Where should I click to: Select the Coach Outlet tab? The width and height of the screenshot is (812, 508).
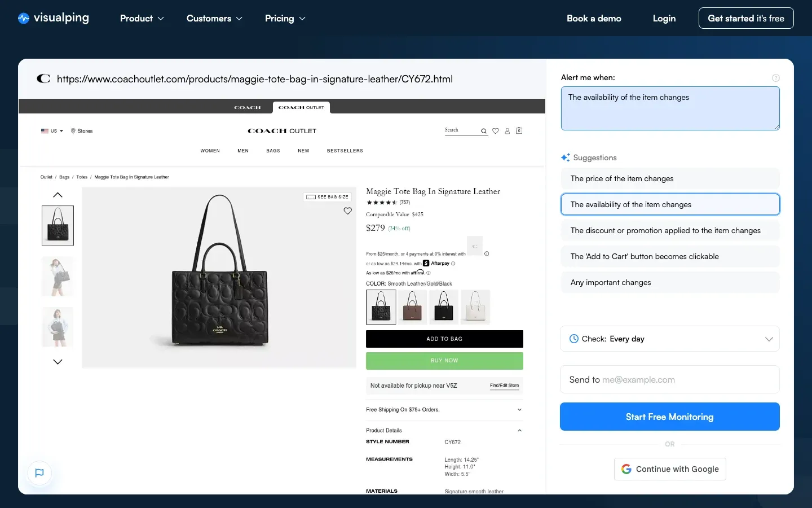click(x=301, y=107)
